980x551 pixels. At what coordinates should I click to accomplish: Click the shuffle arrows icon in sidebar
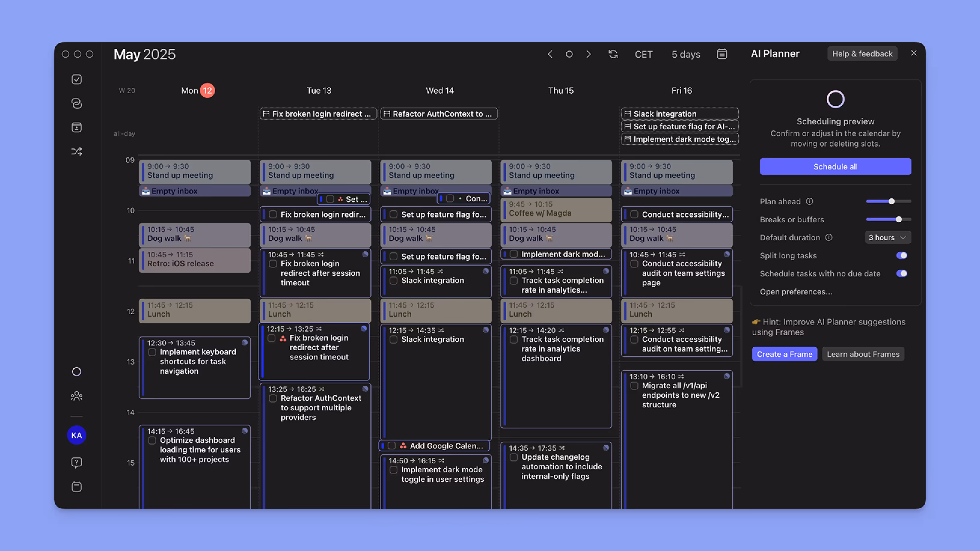(76, 151)
